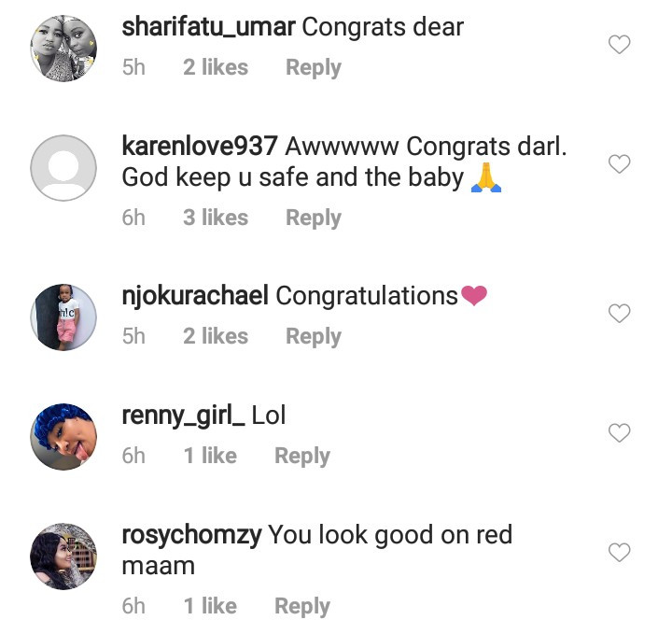Like njokurachael's Congratulations comment
The height and width of the screenshot is (634, 672).
click(619, 314)
